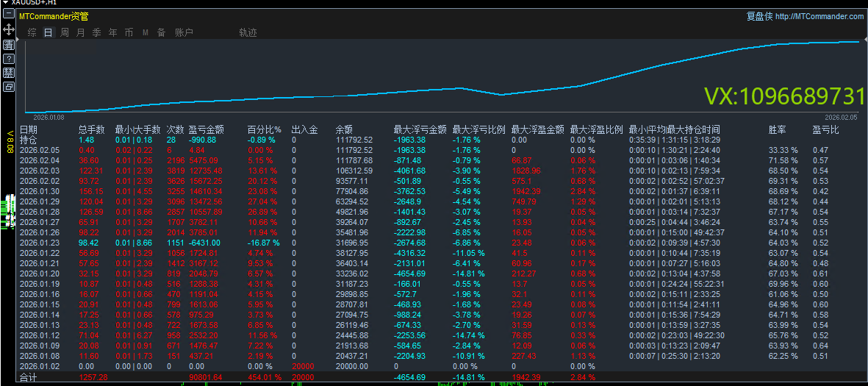868x386 pixels.
Task: Click the 轨迹 trajectory button
Action: pyautogui.click(x=248, y=32)
